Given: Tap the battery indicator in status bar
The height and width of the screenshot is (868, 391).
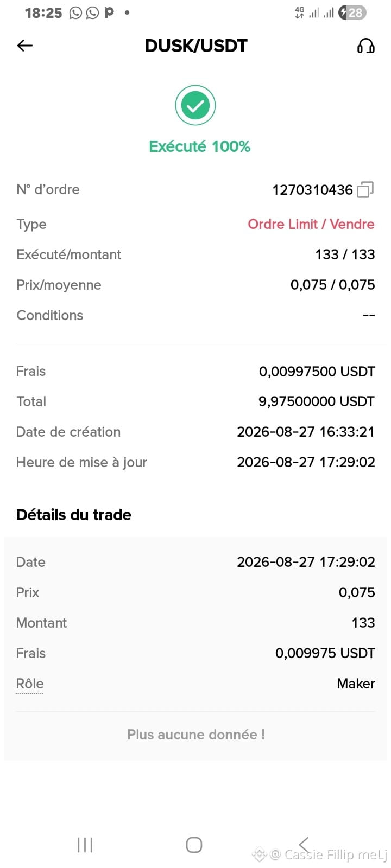Looking at the screenshot, I should coord(352,12).
